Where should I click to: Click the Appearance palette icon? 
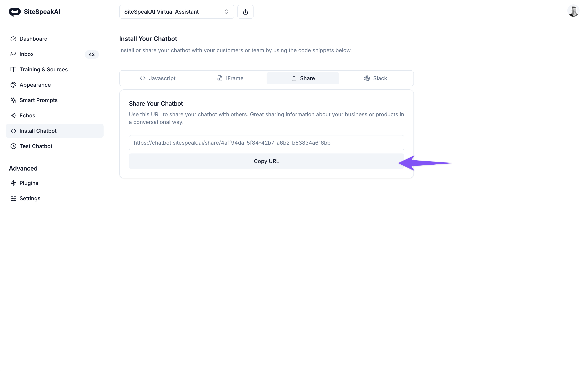click(x=13, y=85)
